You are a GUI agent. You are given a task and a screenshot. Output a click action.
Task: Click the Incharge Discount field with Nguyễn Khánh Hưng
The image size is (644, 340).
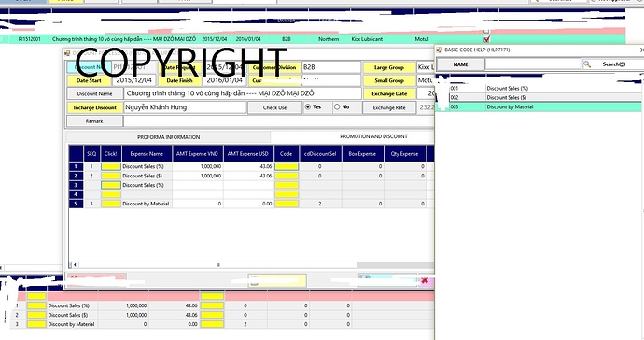click(185, 107)
